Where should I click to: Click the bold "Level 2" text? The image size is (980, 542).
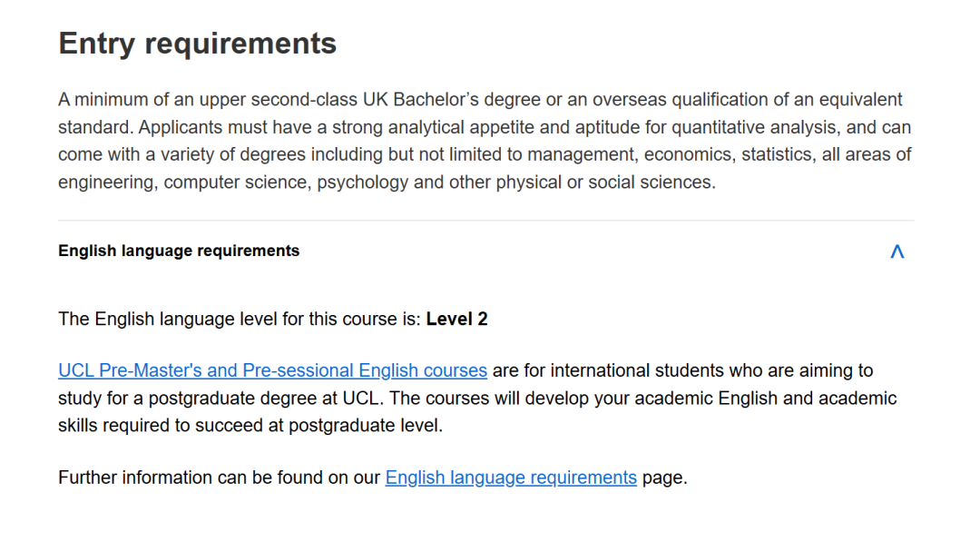click(456, 319)
